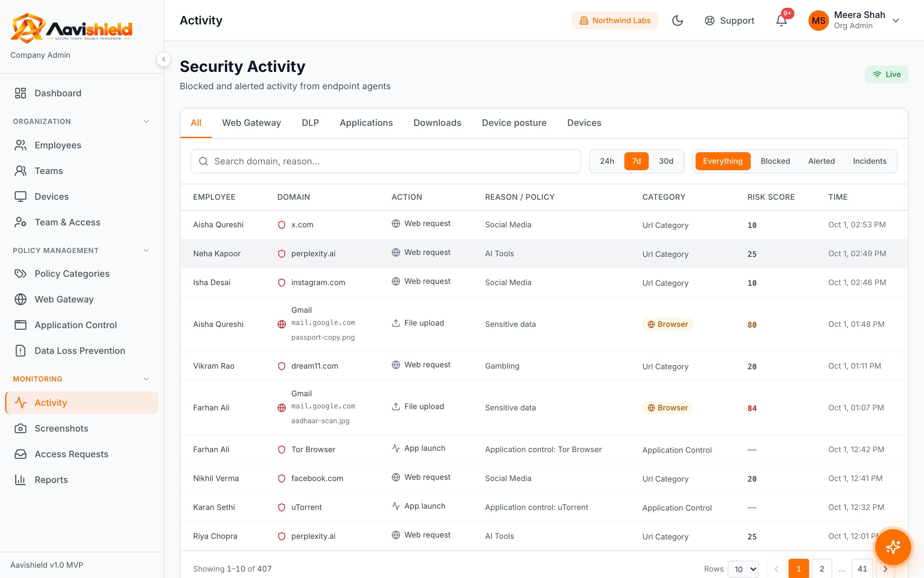Viewport: 924px width, 578px height.
Task: Click the search domain, reason field
Action: tap(386, 161)
